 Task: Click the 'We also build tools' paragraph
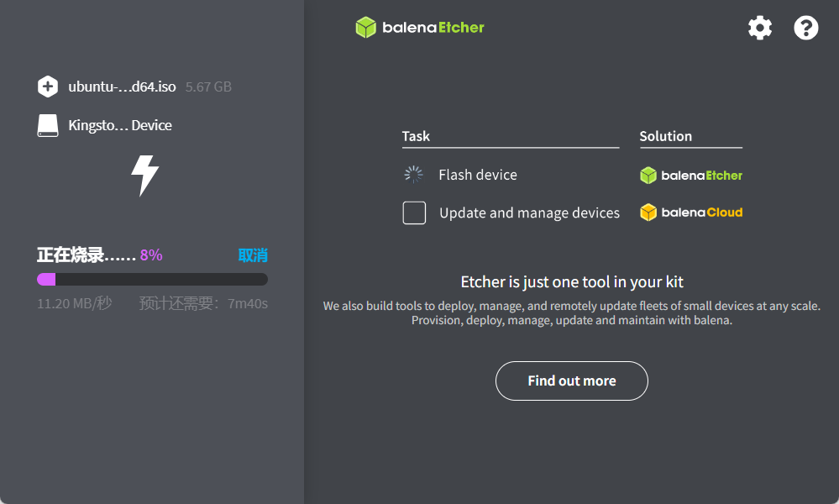coord(571,313)
